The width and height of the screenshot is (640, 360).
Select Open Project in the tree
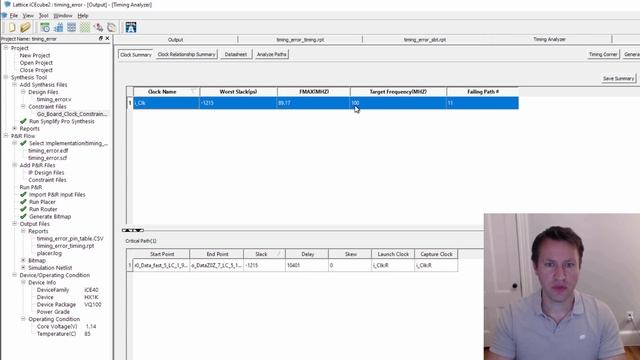click(36, 62)
